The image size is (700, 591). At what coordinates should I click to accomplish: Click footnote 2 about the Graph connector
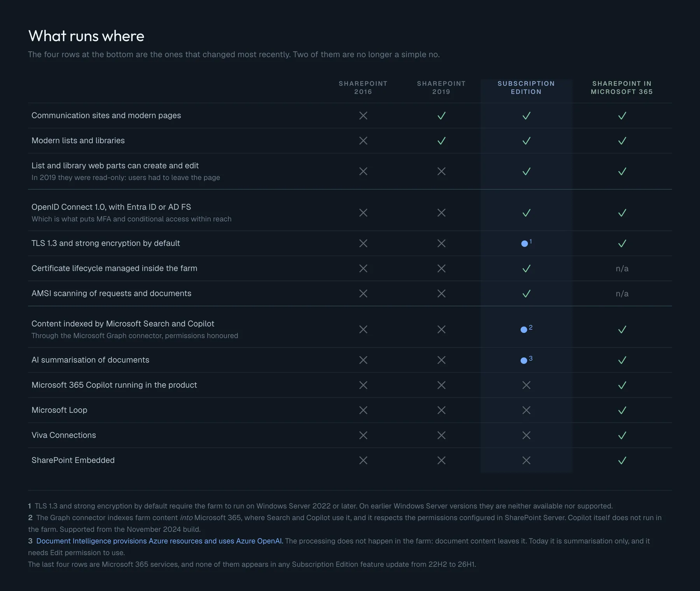point(345,523)
